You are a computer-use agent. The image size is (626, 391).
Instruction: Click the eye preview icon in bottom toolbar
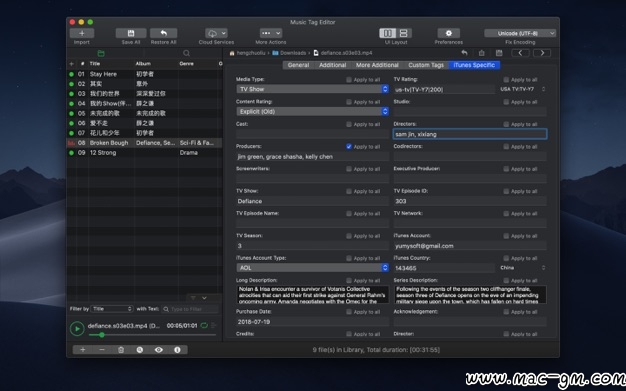(158, 350)
